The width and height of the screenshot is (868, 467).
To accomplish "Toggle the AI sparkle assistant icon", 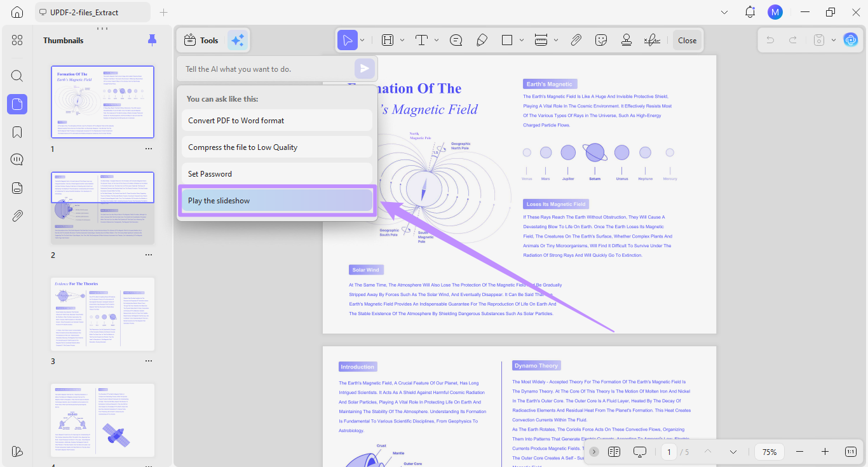I will 238,40.
